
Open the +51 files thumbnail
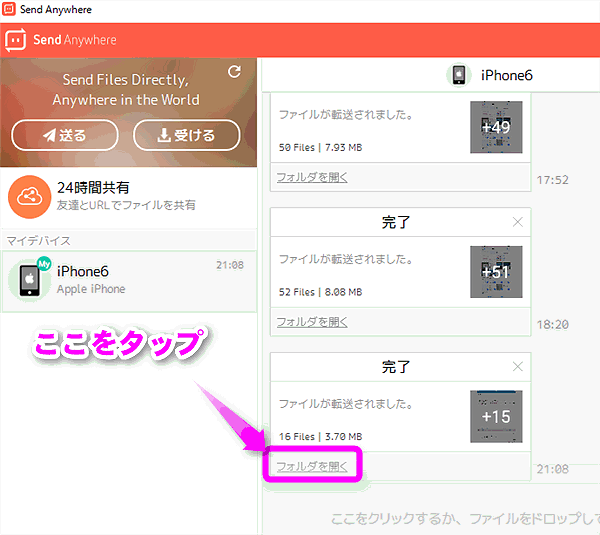(496, 271)
